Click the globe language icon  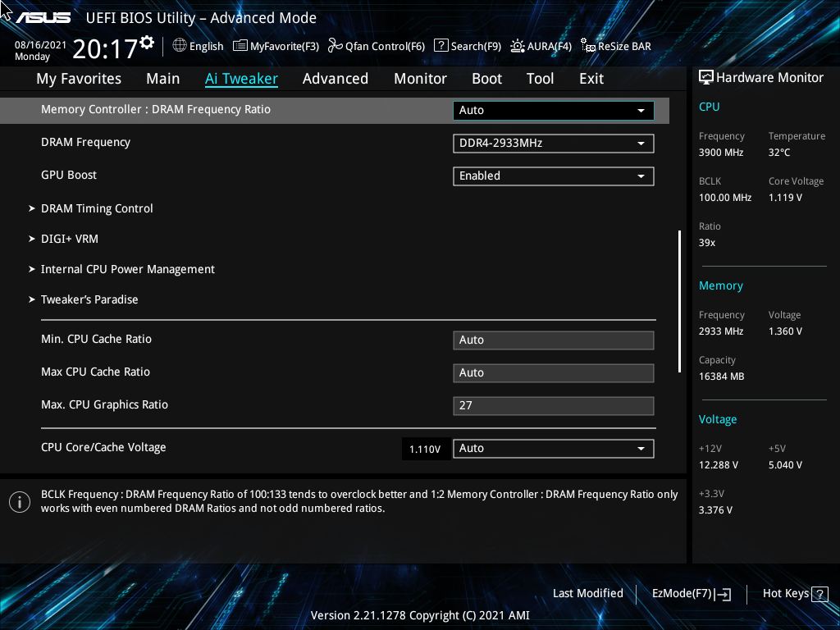[x=180, y=46]
